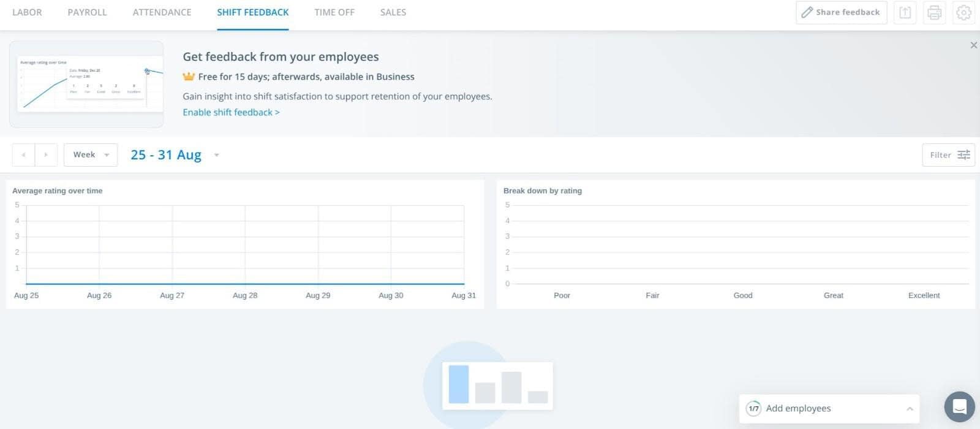Select the Time Off tab
Viewport: 980px width, 429px height.
(334, 12)
